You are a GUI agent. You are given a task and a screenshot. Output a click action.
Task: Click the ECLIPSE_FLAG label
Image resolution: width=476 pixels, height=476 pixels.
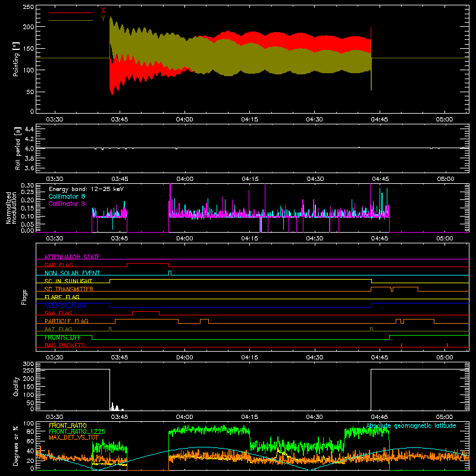click(65, 305)
